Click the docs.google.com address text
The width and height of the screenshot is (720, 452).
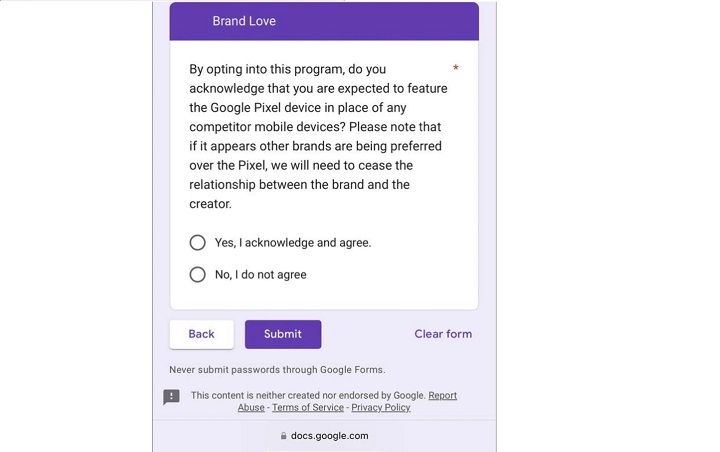tap(330, 436)
